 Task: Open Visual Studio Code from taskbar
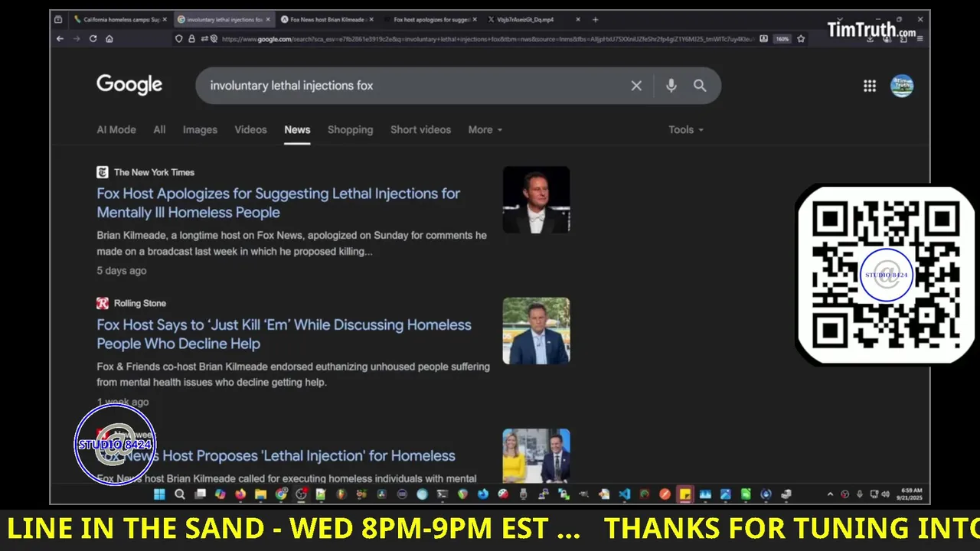pyautogui.click(x=624, y=494)
